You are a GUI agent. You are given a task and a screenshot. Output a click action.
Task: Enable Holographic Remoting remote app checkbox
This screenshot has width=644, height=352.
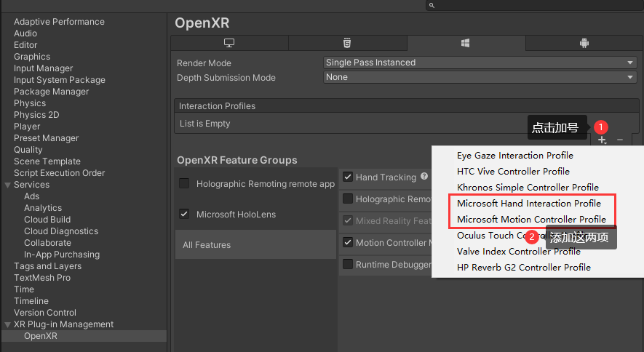click(184, 183)
